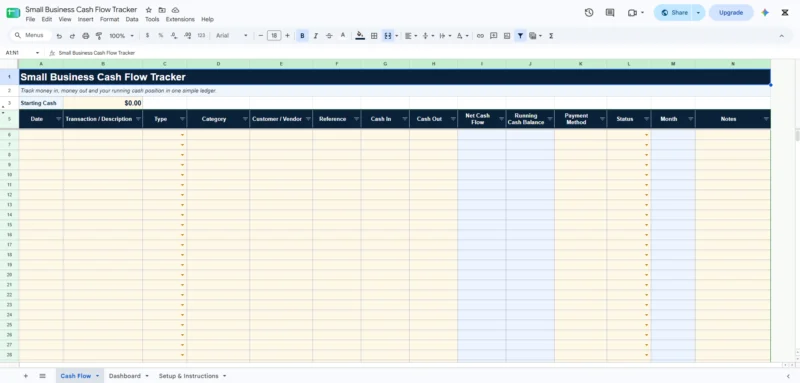Open the Cash Flow tab dropdown arrow
The width and height of the screenshot is (800, 383).
97,376
